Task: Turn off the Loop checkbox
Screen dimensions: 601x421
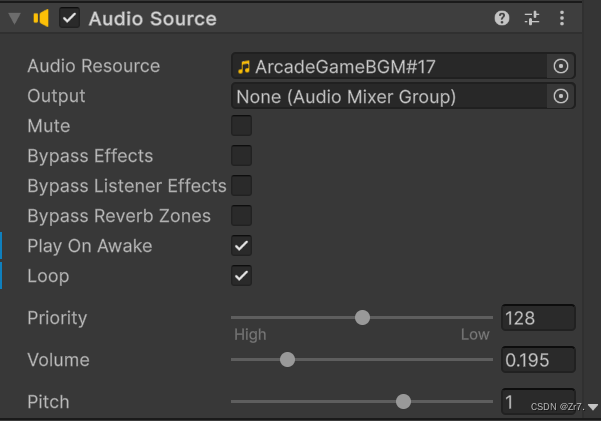Action: (241, 276)
